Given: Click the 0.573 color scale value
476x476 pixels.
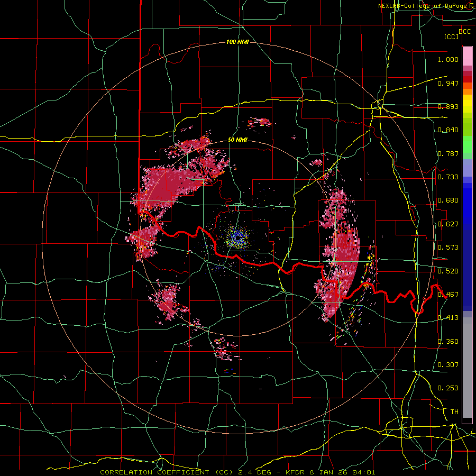Looking at the screenshot, I should click(448, 248).
